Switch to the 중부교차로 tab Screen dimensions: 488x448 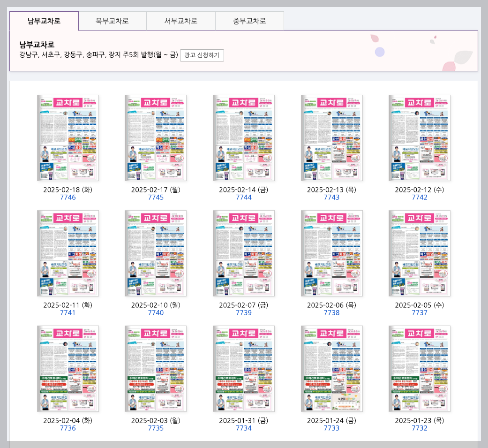249,21
